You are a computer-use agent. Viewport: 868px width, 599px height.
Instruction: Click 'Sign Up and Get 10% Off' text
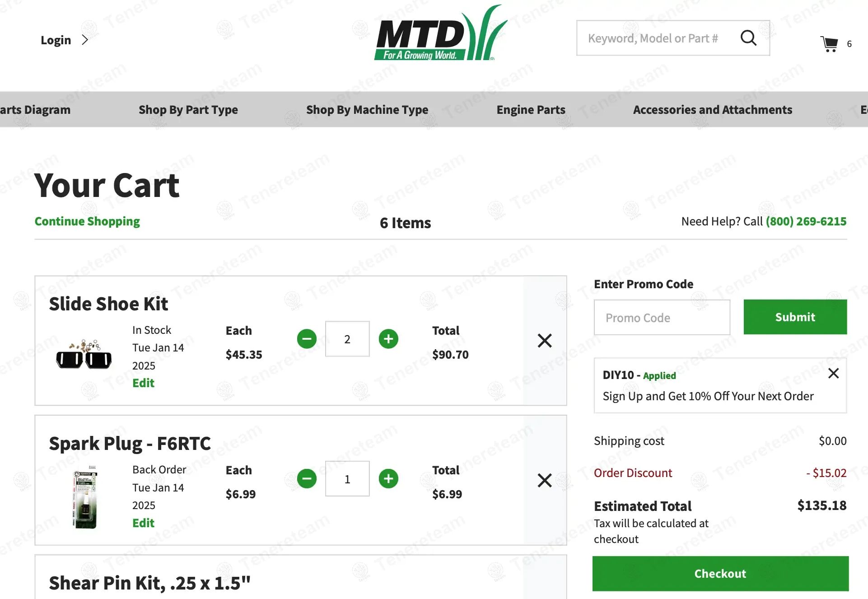click(708, 396)
